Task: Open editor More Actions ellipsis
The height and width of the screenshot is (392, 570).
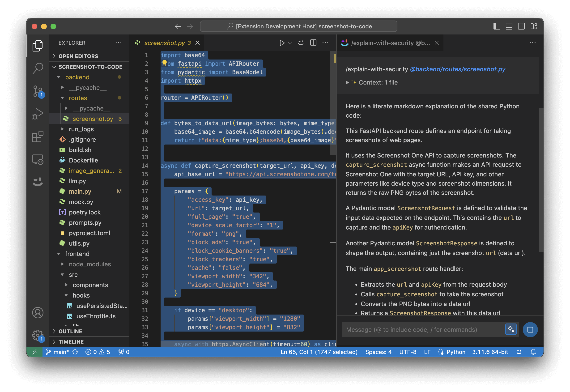Action: [325, 43]
